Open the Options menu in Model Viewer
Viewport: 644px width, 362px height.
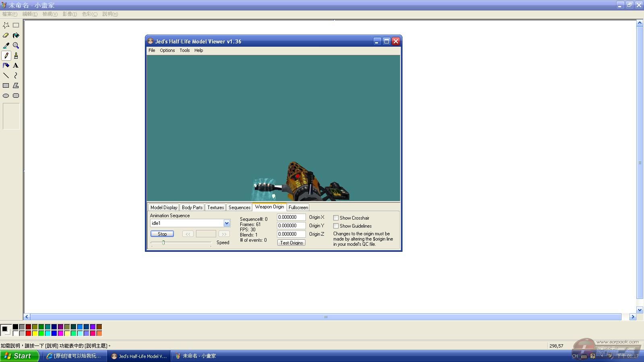point(167,50)
